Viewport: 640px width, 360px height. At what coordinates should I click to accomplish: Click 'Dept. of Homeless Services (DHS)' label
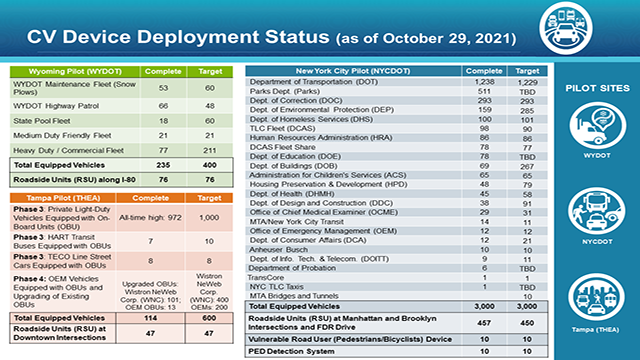click(x=311, y=119)
